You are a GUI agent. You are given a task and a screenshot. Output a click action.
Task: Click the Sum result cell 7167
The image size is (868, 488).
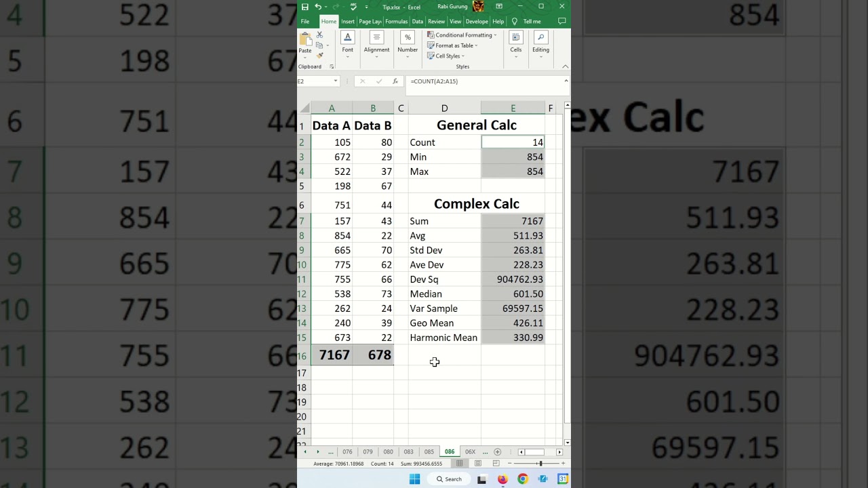click(x=513, y=221)
